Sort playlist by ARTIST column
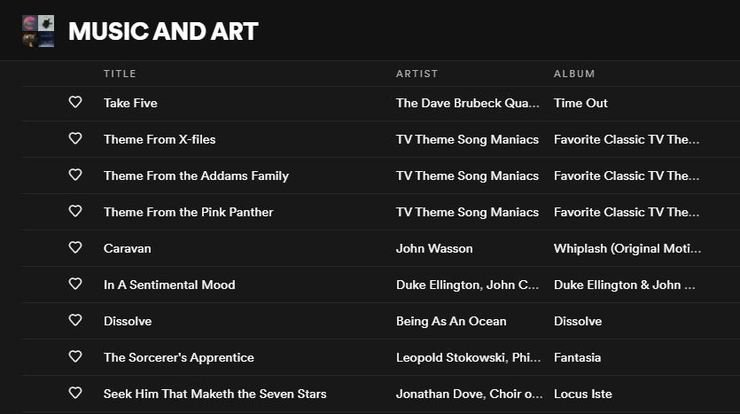Image resolution: width=740 pixels, height=414 pixels. coord(417,74)
